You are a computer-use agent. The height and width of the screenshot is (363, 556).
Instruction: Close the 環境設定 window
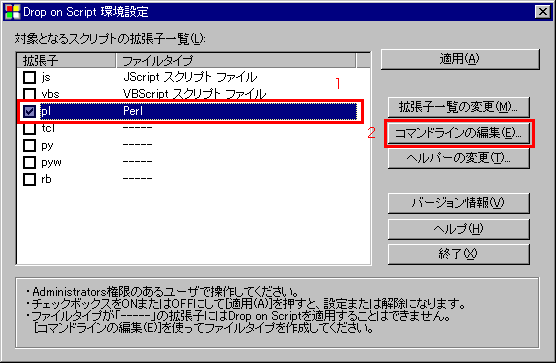click(x=543, y=12)
